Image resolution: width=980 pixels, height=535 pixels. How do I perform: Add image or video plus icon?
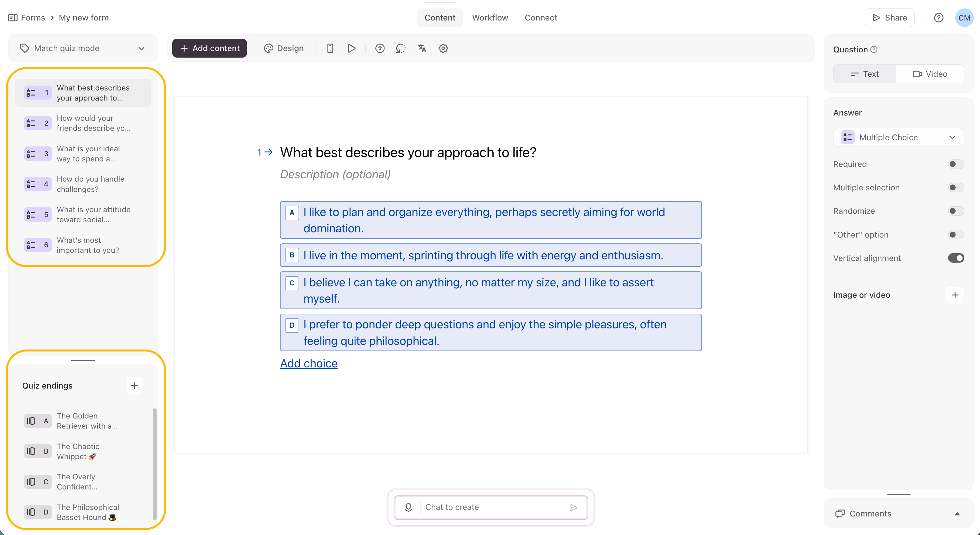(x=955, y=295)
